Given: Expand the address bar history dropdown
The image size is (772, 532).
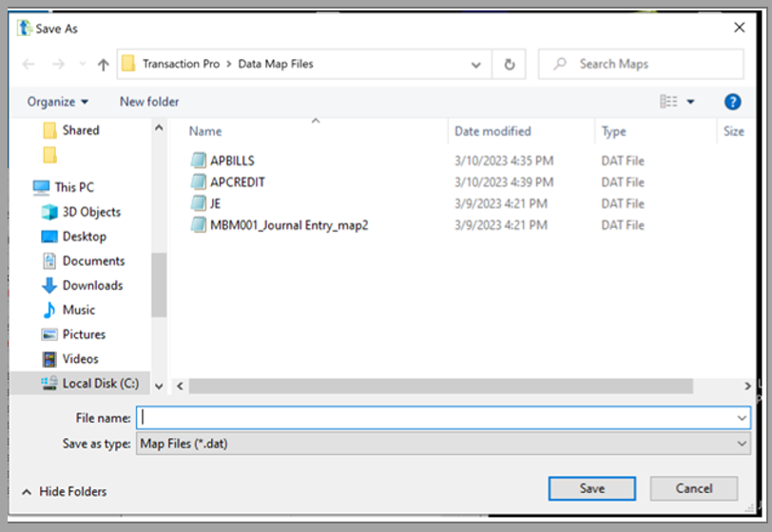Looking at the screenshot, I should point(475,65).
